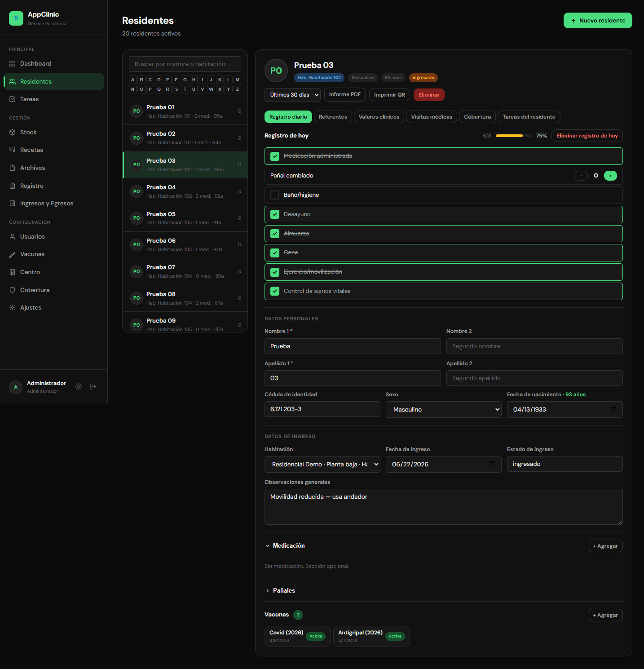Click the red Eliminar button

coord(429,95)
